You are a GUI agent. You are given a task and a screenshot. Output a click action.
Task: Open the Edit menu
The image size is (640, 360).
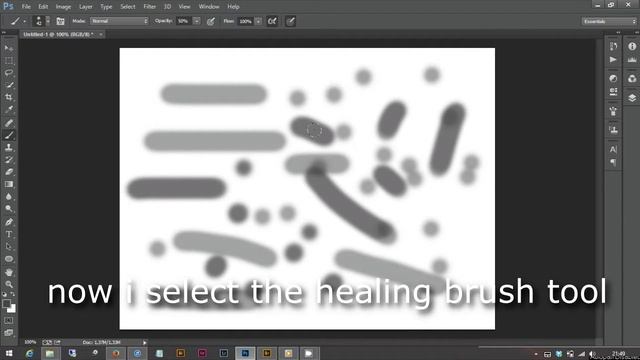pos(43,7)
